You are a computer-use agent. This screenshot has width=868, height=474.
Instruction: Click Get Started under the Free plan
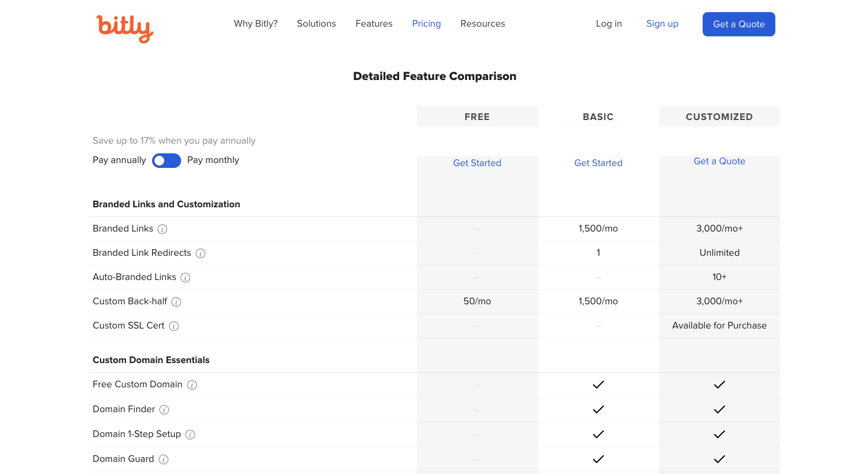[x=477, y=163]
